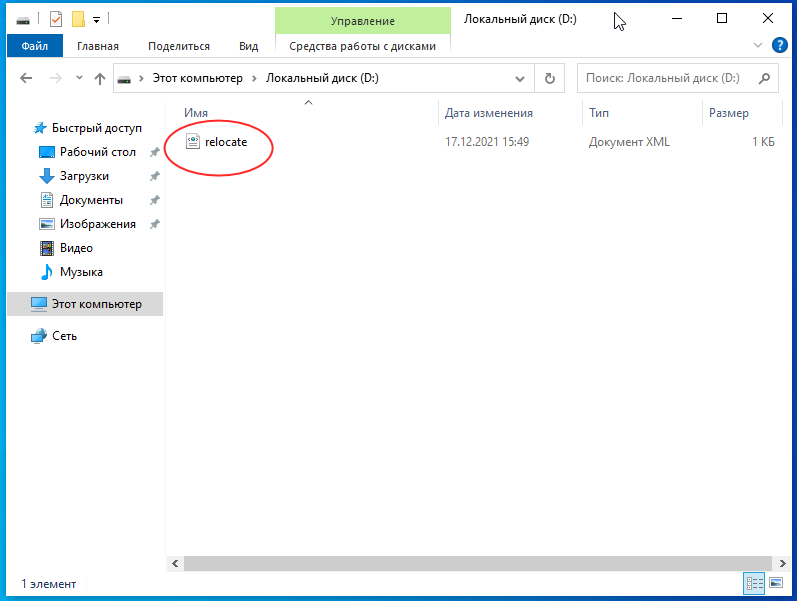The image size is (797, 601).
Task: Click the date 17.12.2021 15:49
Action: coord(487,142)
